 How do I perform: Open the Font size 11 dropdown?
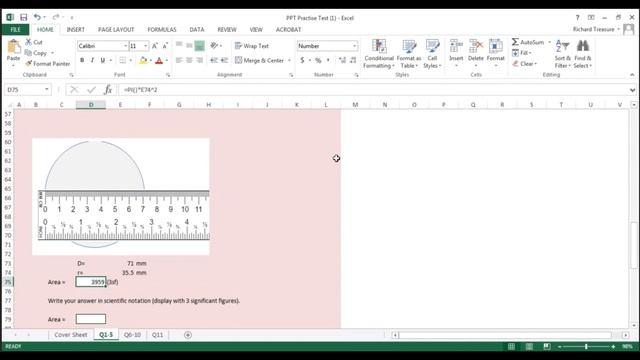pos(145,46)
